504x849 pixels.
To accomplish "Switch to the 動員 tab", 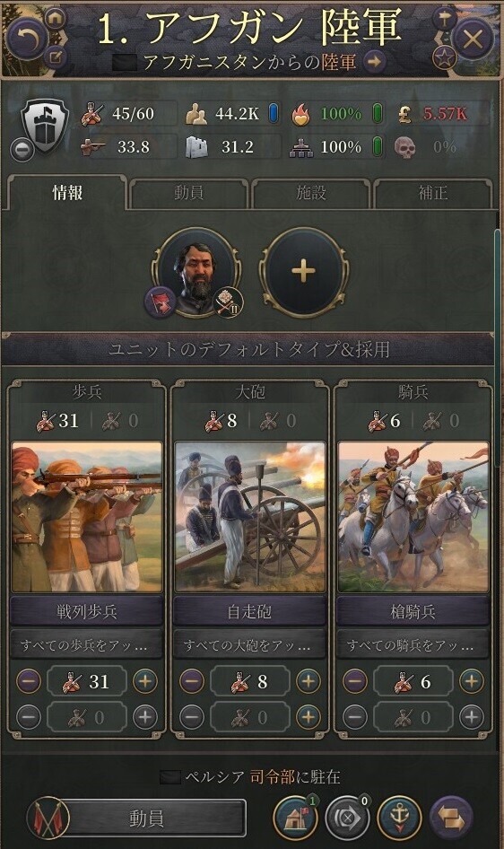I will tap(188, 193).
